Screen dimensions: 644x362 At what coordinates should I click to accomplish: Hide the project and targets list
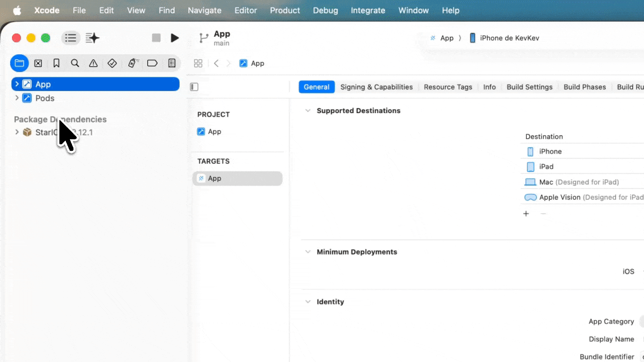click(194, 87)
